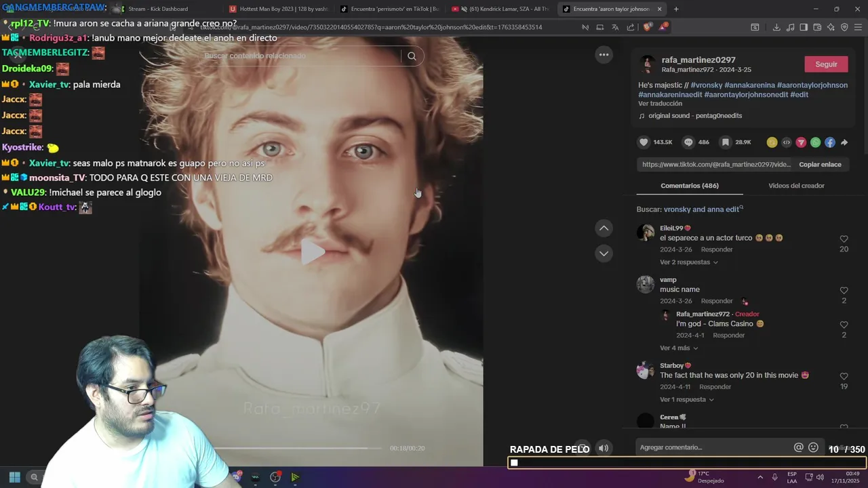Switch to Videos del creador tab
Screen dimensions: 868x488
pos(796,186)
